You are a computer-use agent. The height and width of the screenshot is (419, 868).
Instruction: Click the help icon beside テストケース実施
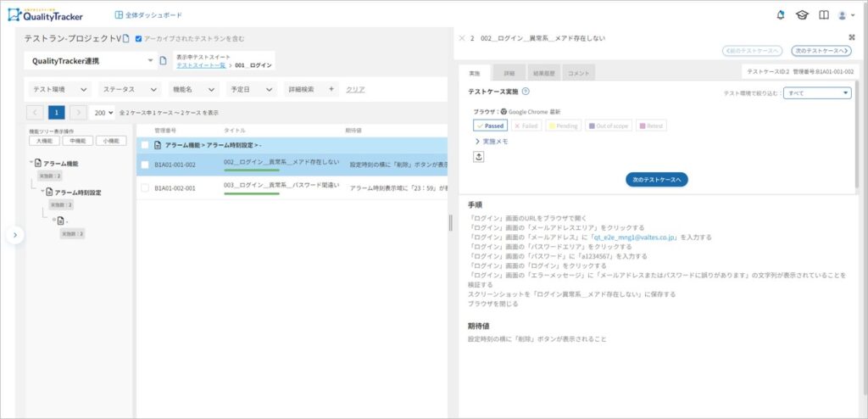[526, 92]
